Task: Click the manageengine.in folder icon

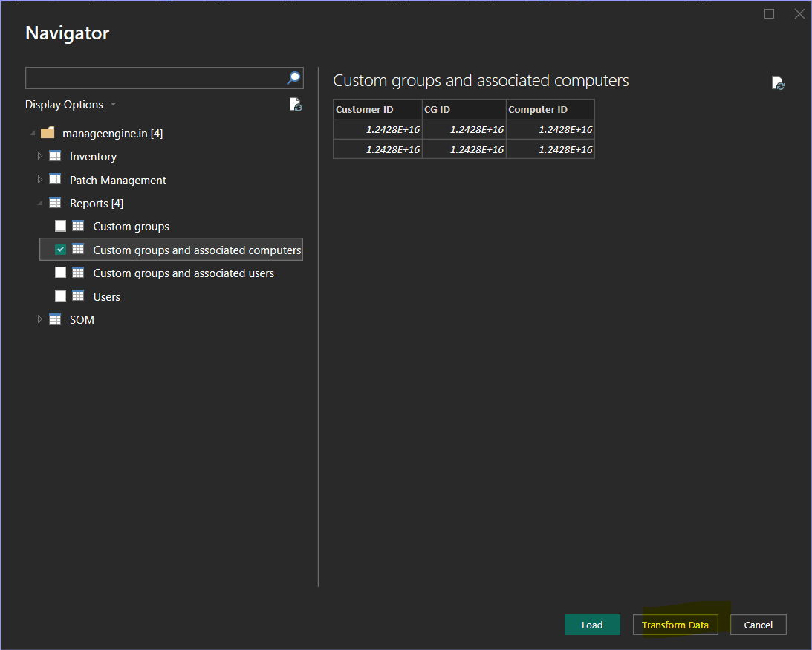Action: pos(48,133)
